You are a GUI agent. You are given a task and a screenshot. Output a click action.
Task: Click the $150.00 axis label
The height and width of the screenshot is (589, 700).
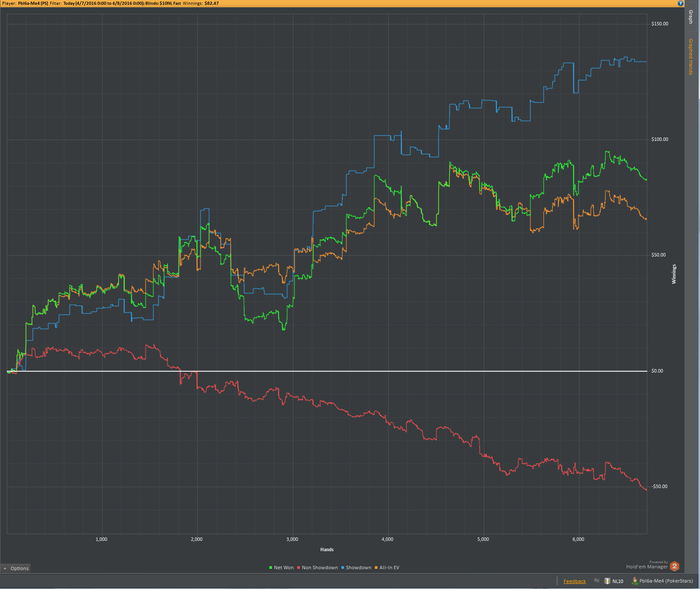[660, 24]
